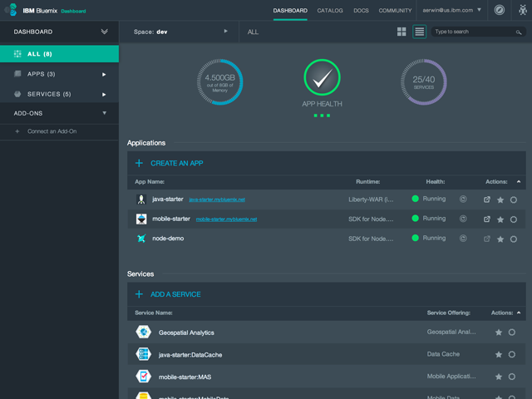Expand the Apps (3) sidebar arrow
532x399 pixels.
[x=104, y=74]
